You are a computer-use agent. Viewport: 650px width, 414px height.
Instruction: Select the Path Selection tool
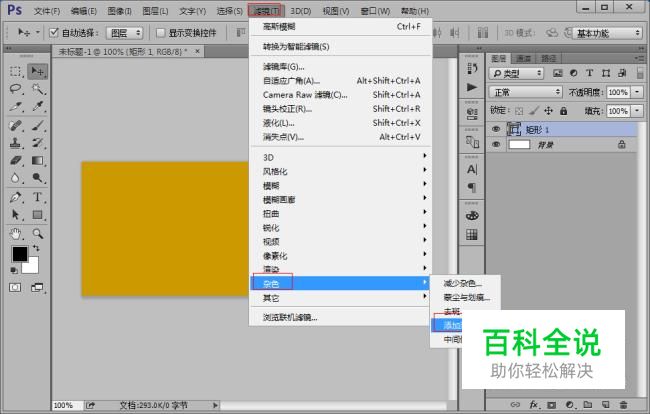coord(15,214)
